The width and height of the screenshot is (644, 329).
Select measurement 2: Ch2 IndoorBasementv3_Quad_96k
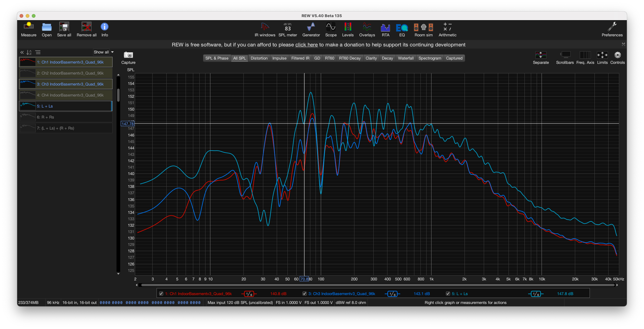pyautogui.click(x=66, y=73)
